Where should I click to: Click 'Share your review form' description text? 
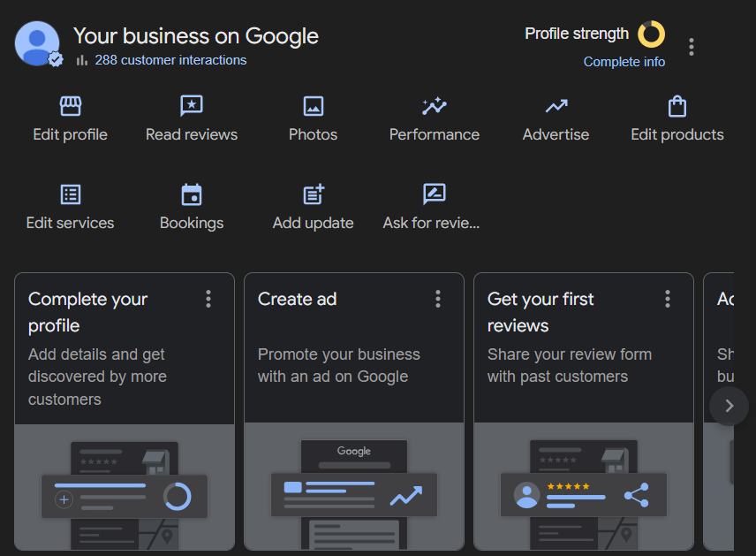570,365
